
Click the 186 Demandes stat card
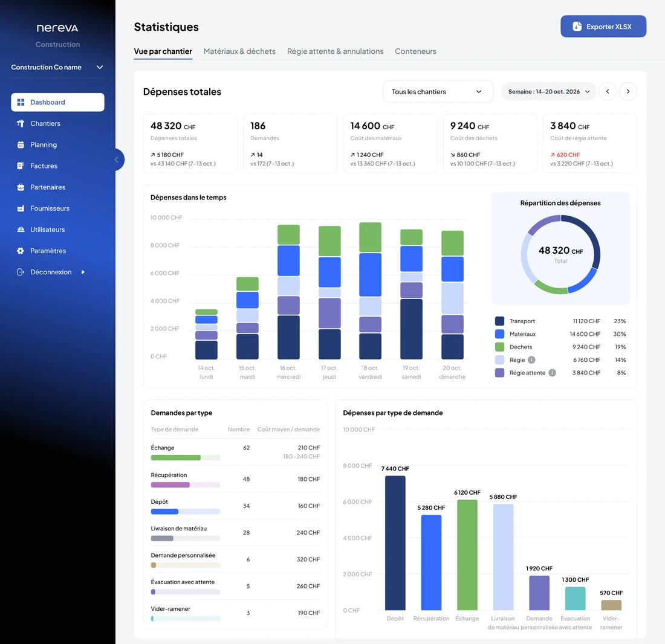[x=290, y=143]
